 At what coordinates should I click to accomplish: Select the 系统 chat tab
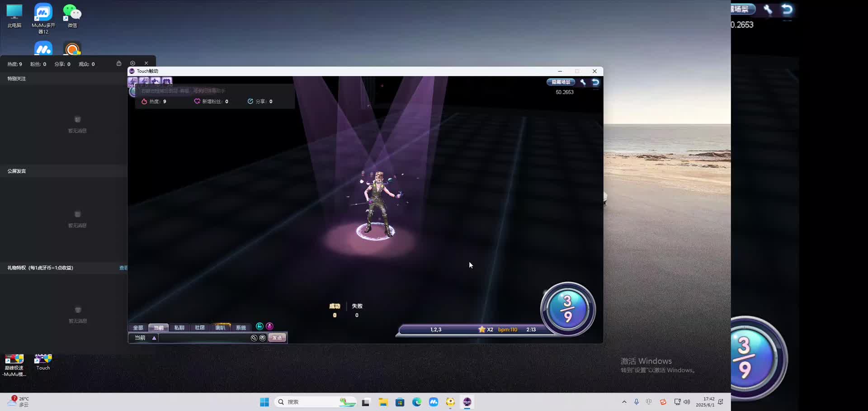click(x=241, y=328)
